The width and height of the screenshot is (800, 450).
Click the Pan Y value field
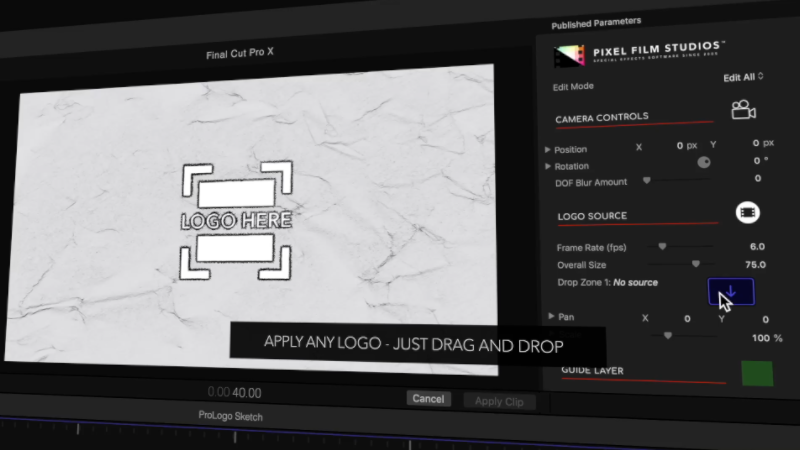click(x=765, y=319)
